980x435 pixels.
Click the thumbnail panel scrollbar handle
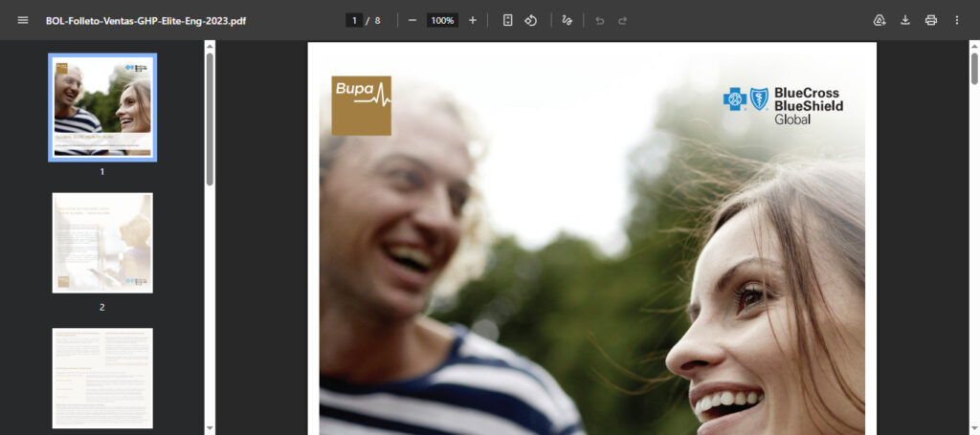210,119
